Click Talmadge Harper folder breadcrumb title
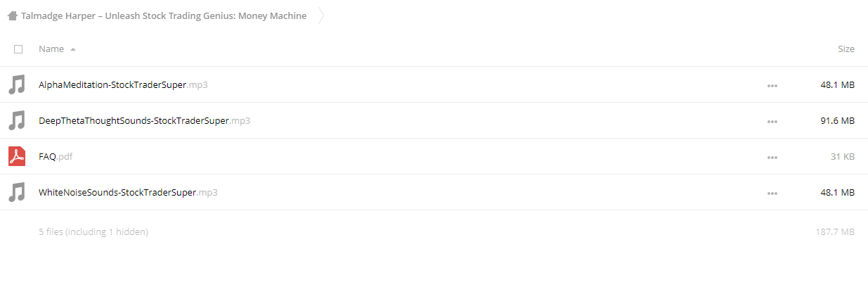 tap(164, 15)
